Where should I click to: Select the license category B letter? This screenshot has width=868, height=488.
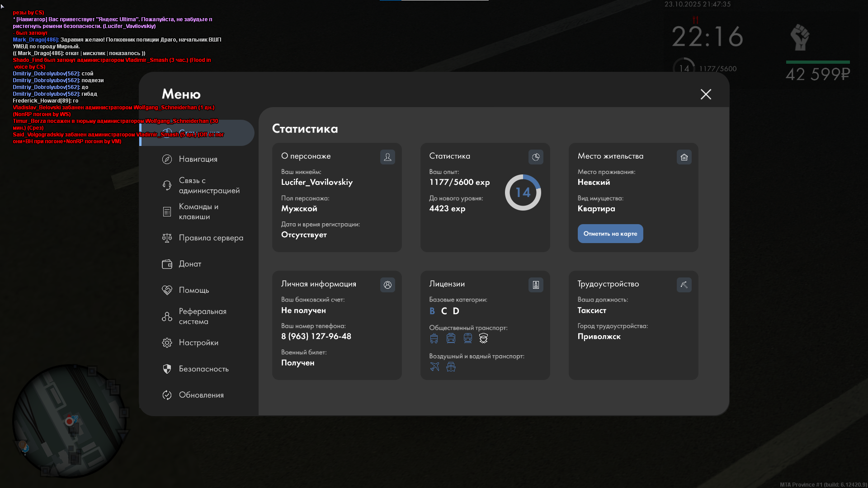click(x=432, y=311)
